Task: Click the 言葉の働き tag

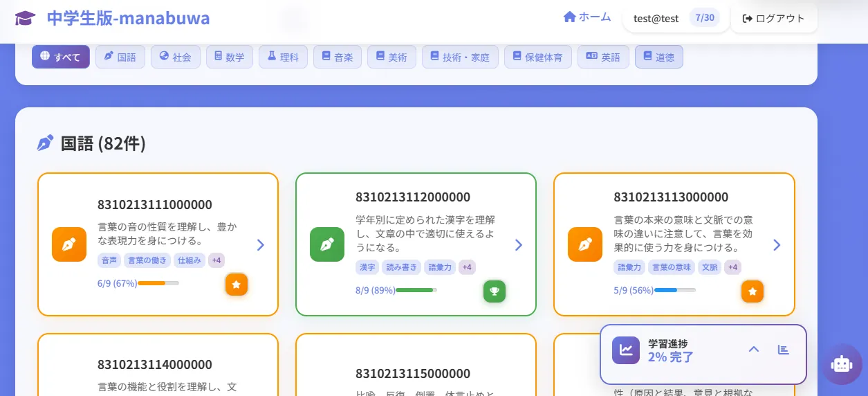Action: [147, 260]
